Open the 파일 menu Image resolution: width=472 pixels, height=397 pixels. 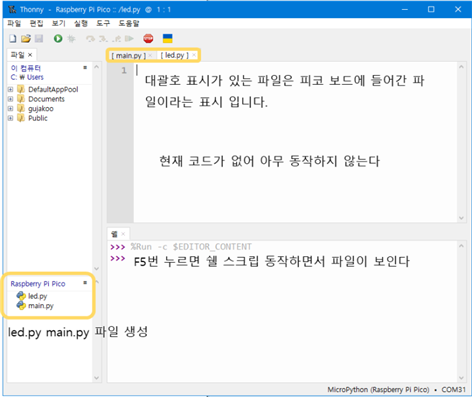pyautogui.click(x=14, y=23)
